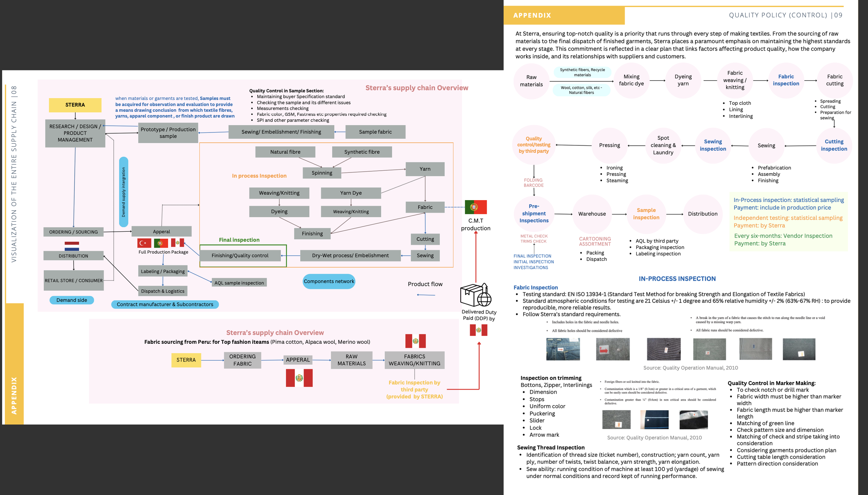Click the Peru flag below Delivered Duty Paid
This screenshot has width=868, height=495.
point(478,330)
